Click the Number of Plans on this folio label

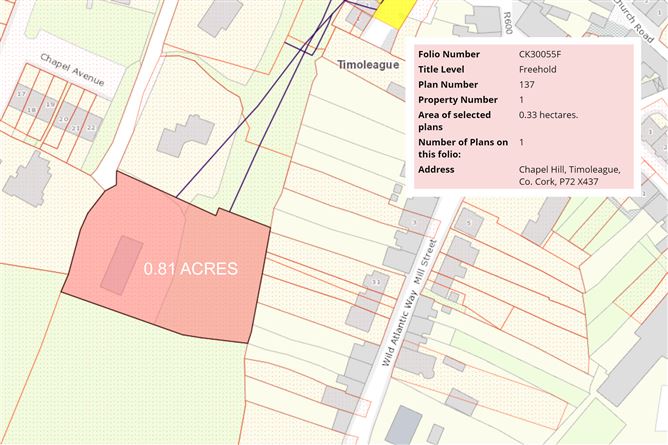463,148
